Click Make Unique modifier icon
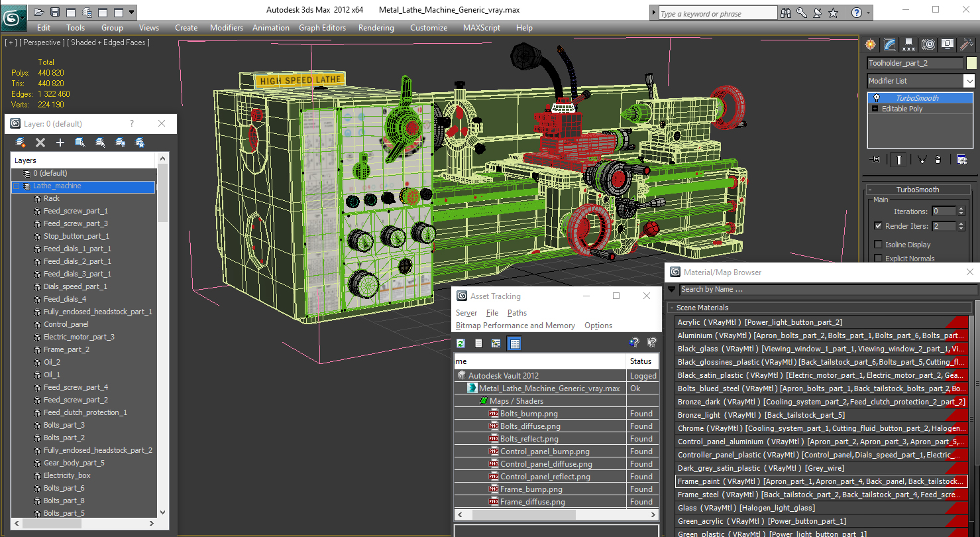 [x=922, y=159]
